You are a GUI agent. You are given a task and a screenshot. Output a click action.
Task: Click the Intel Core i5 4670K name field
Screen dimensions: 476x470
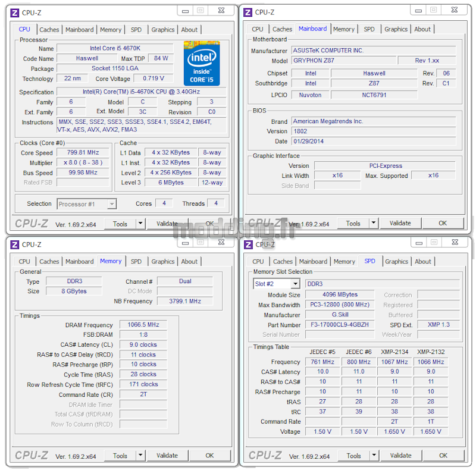point(115,48)
